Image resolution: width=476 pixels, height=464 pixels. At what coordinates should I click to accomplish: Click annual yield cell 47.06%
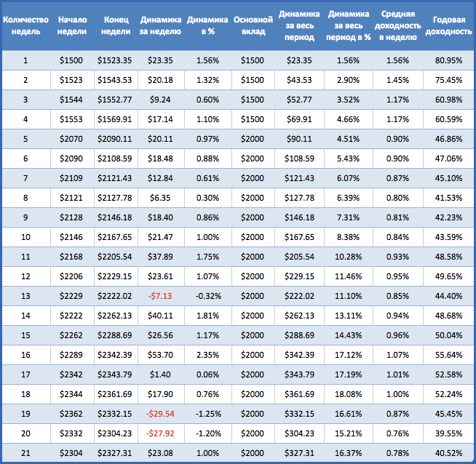448,159
